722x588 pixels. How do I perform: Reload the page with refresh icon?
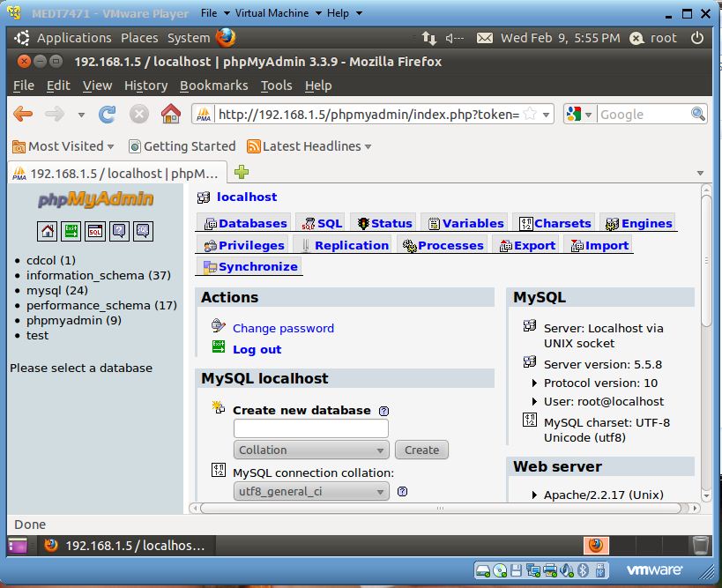[108, 115]
